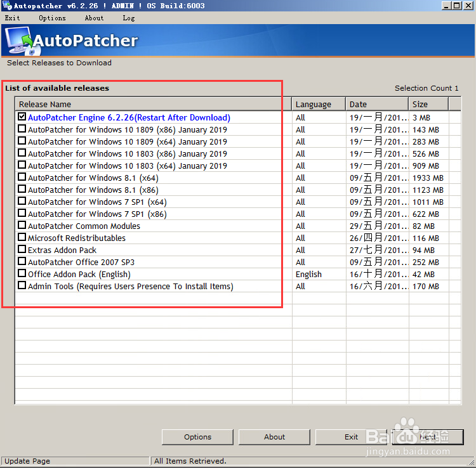Check Windows 7 SP1 (x64) release checkbox
This screenshot has width=476, height=468.
(x=22, y=201)
